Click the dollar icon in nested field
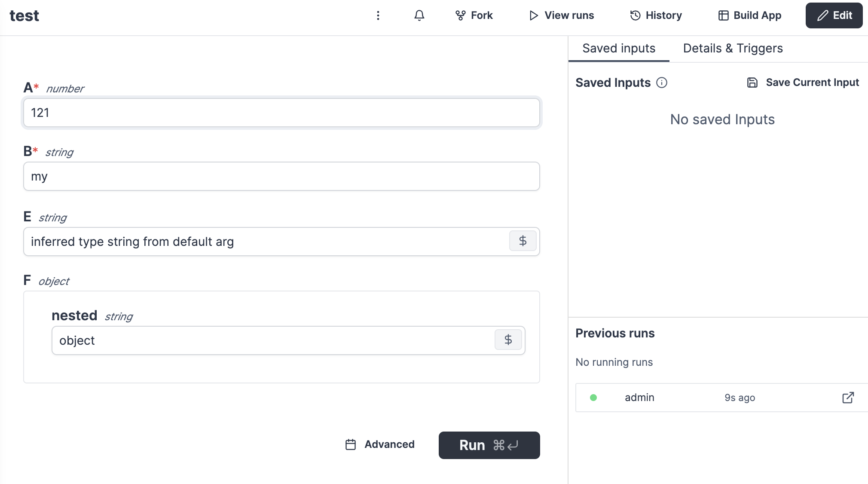 coord(508,340)
